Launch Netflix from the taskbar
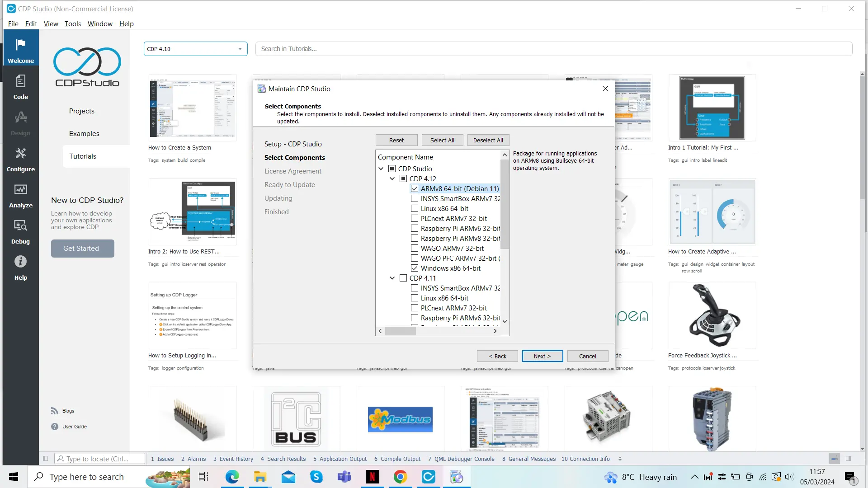The image size is (868, 488). click(x=372, y=477)
